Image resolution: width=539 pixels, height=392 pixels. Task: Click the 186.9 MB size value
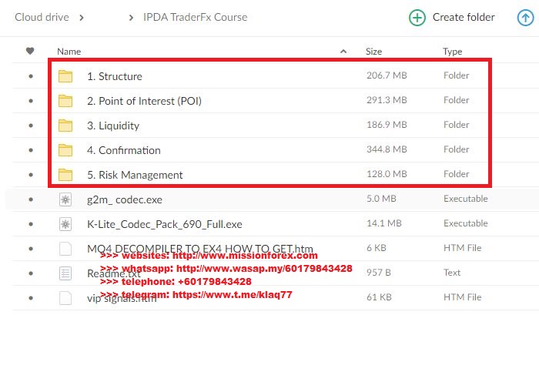click(x=387, y=125)
